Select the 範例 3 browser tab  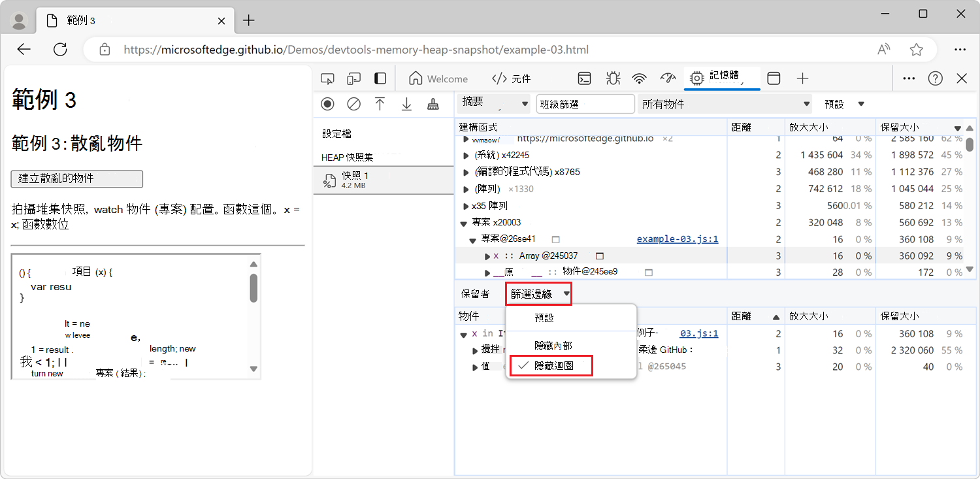[x=135, y=21]
